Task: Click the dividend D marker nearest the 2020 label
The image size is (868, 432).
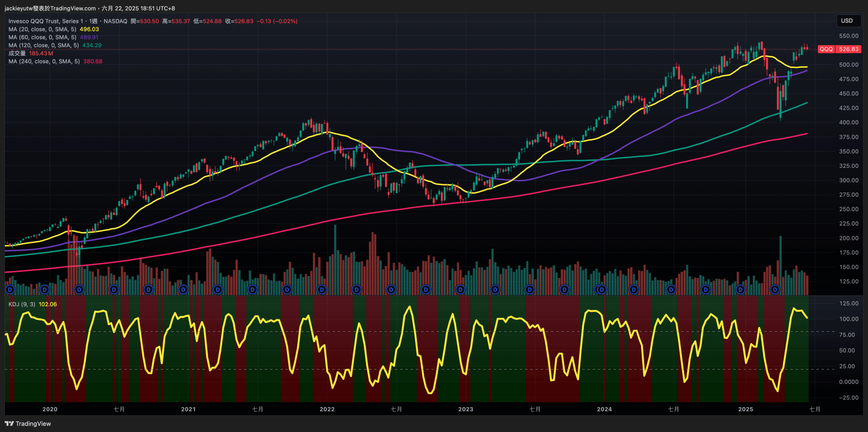Action: [x=45, y=290]
